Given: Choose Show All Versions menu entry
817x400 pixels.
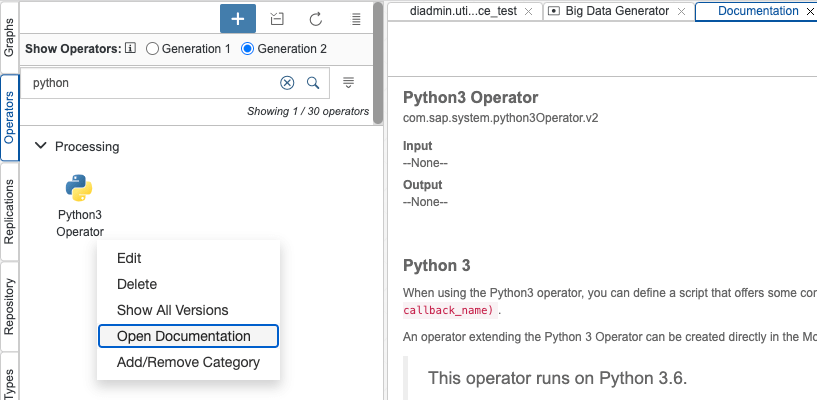Looking at the screenshot, I should pyautogui.click(x=188, y=310).
